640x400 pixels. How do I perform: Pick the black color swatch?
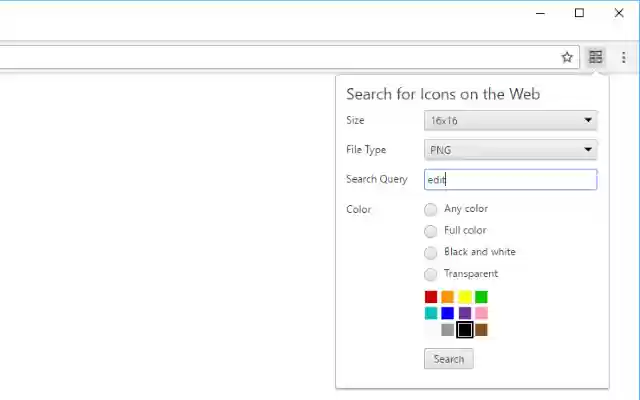(464, 330)
